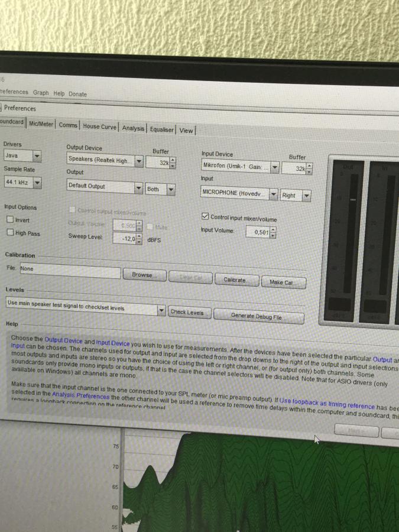Enable the High Pass checkbox
This screenshot has width=399, height=532.
click(10, 232)
